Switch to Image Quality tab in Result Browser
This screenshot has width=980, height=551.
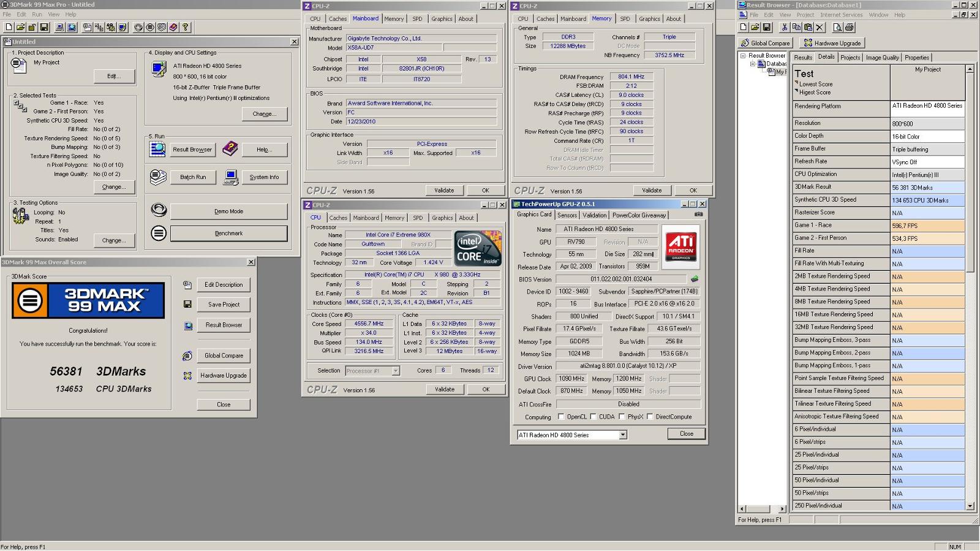point(882,58)
